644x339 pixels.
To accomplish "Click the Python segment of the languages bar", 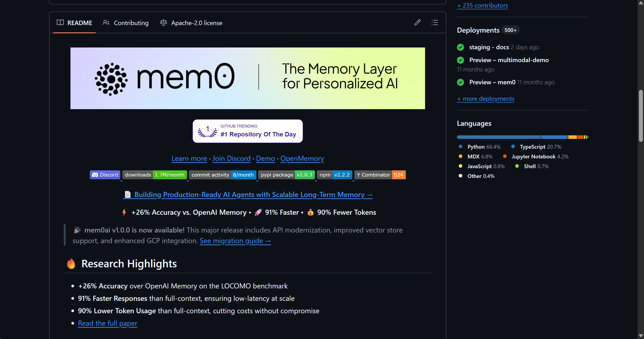I will click(499, 137).
